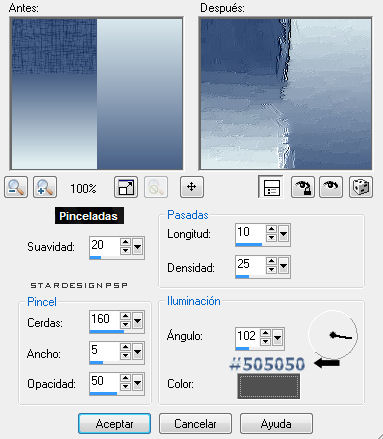Toggle the proof preview eye icon
This screenshot has height=439, width=383.
coord(331,187)
